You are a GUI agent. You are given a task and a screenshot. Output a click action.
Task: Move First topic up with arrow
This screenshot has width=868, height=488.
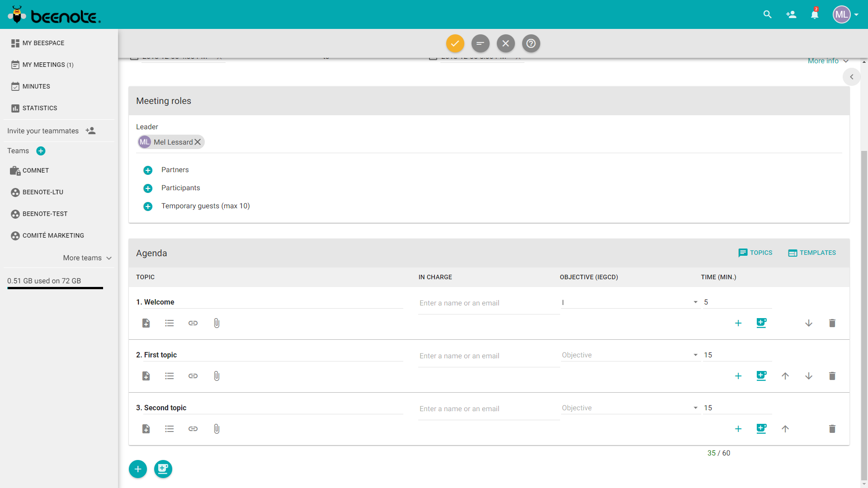785,376
